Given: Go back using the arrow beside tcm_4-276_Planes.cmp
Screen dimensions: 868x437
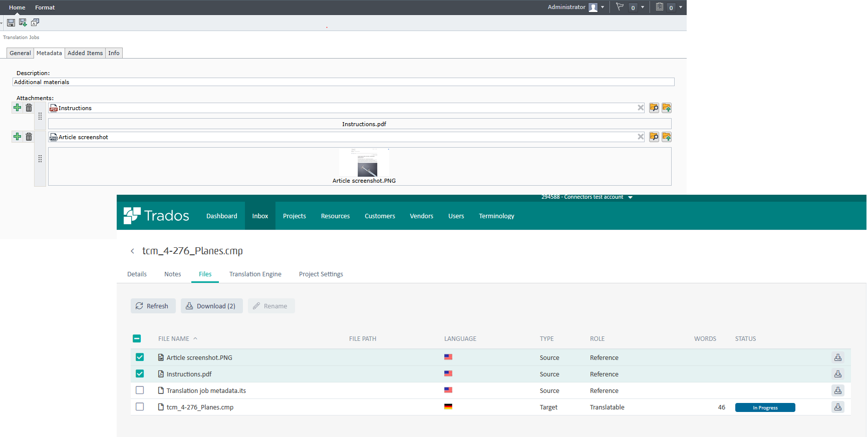Looking at the screenshot, I should (x=132, y=251).
